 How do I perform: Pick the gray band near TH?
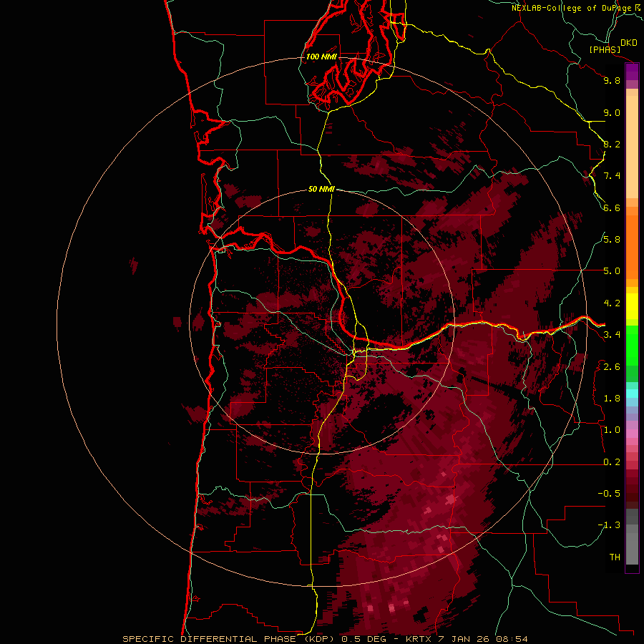[632, 550]
